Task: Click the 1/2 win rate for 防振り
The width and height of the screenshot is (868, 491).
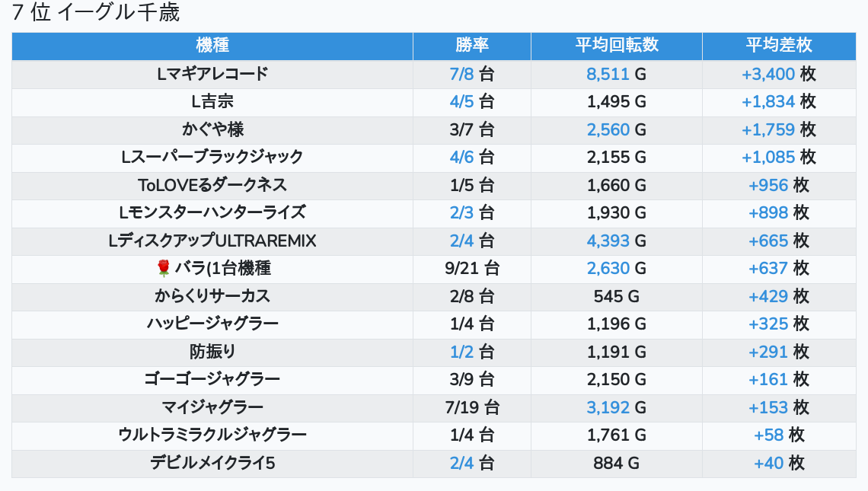Action: [462, 352]
